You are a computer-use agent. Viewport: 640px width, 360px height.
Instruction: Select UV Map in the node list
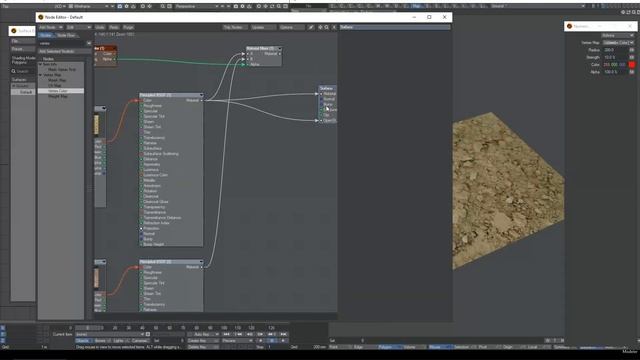pos(54,86)
